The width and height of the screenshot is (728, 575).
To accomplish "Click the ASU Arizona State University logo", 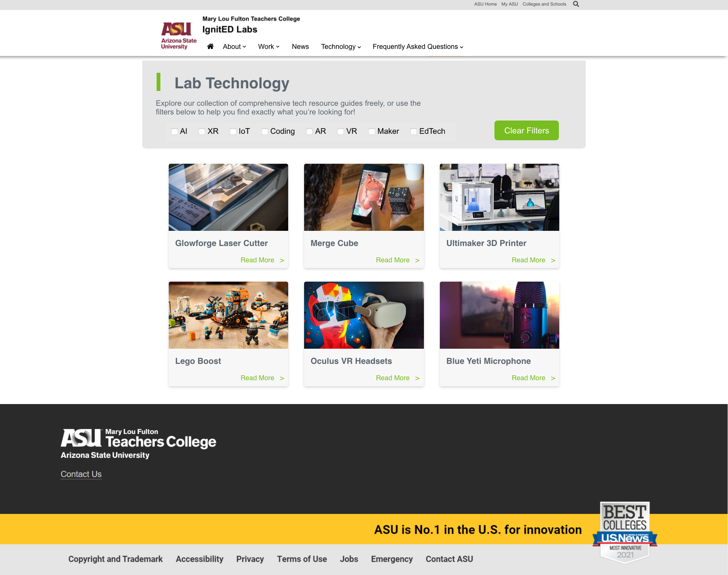I will (179, 36).
